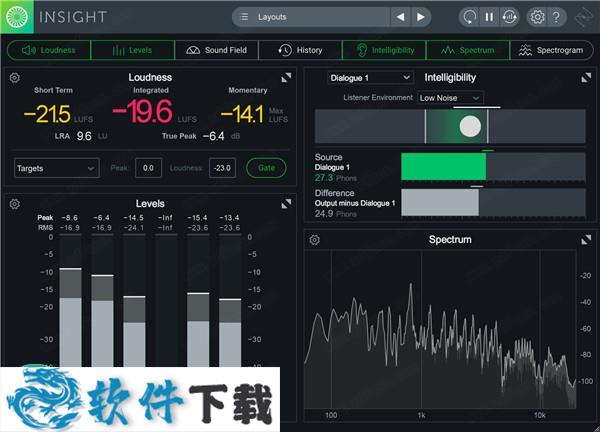Click the Short Term -21.5 reading
The image size is (600, 432).
click(x=47, y=114)
